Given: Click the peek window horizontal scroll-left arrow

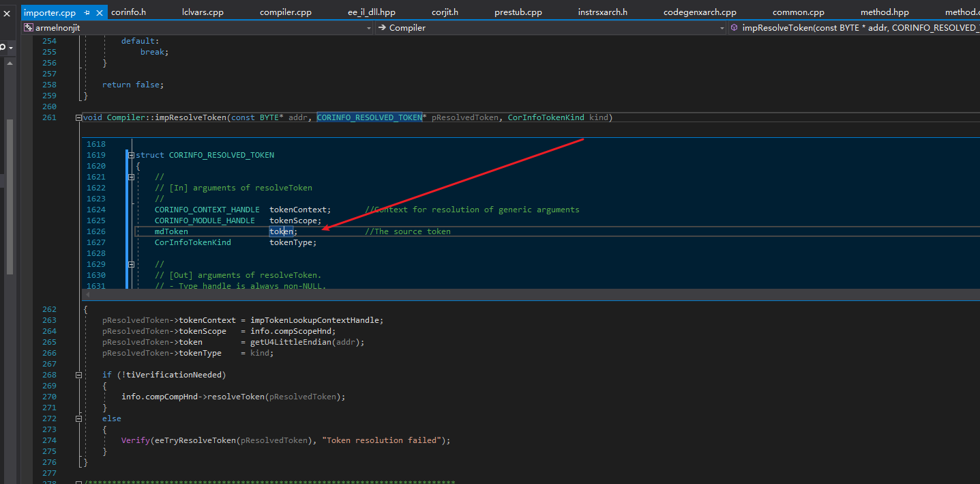Looking at the screenshot, I should click(88, 294).
